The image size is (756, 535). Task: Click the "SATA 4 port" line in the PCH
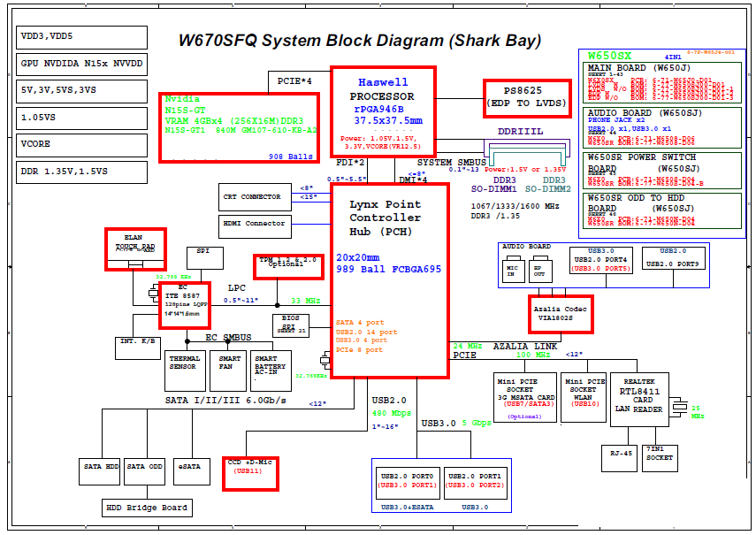(360, 323)
